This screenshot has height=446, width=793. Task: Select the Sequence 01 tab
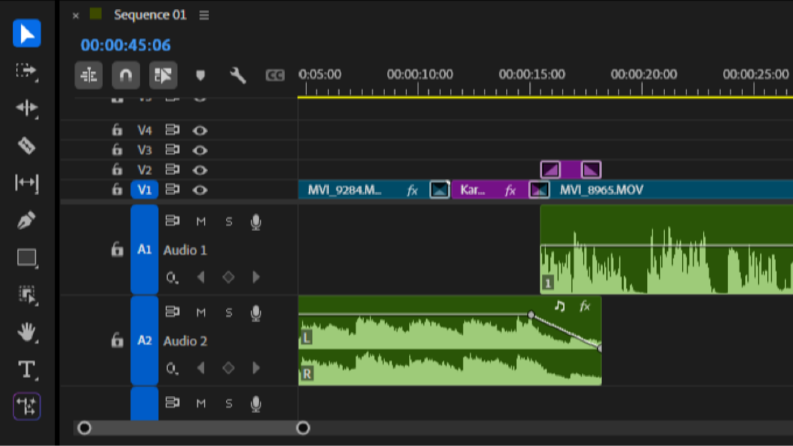coord(150,15)
